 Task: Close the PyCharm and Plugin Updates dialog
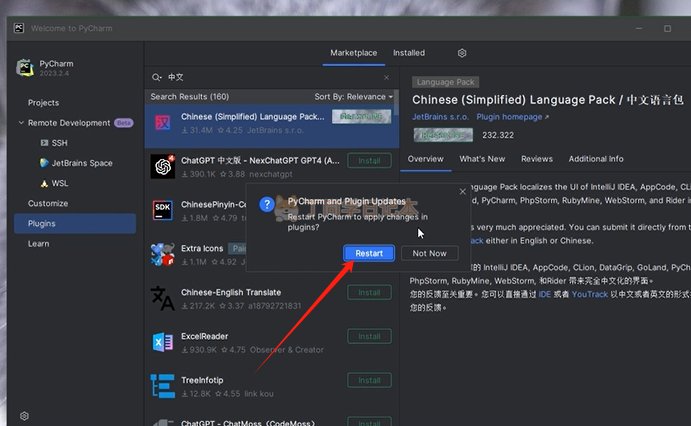click(462, 192)
